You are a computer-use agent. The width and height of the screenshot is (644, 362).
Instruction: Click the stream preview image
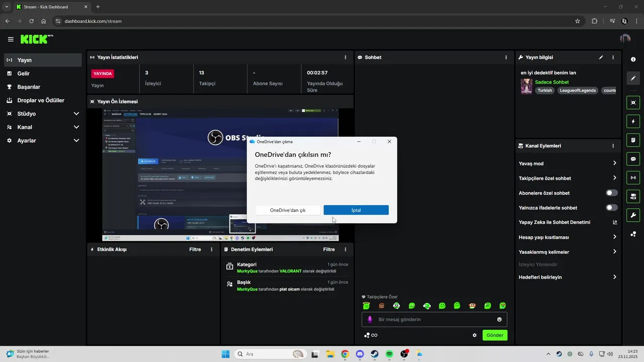point(220,174)
